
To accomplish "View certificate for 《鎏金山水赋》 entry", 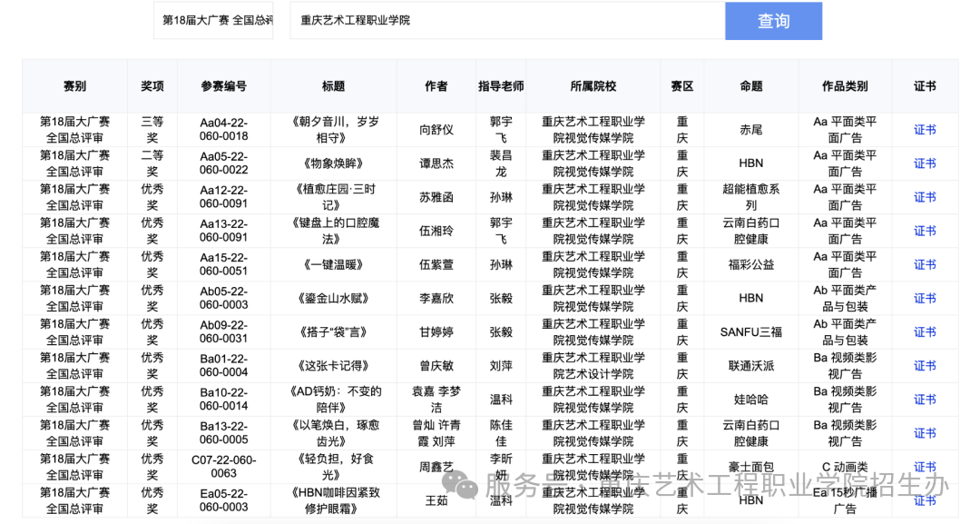I will pyautogui.click(x=925, y=299).
